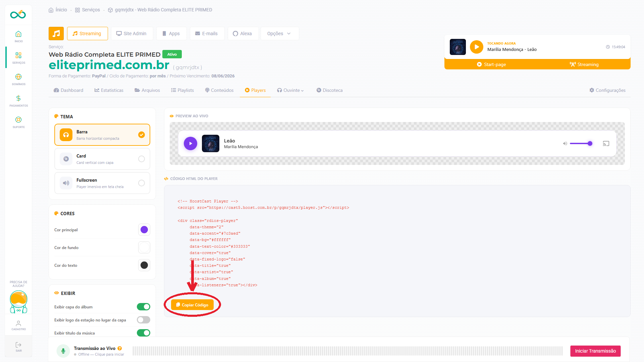Screen dimensions: 644x362
Task: Open the Start-page link
Action: point(491,64)
